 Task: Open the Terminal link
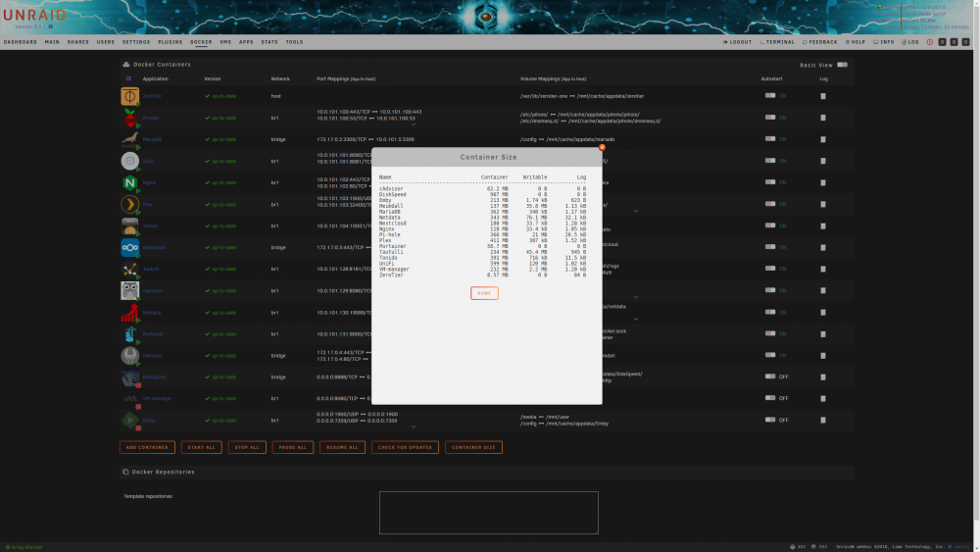[777, 42]
